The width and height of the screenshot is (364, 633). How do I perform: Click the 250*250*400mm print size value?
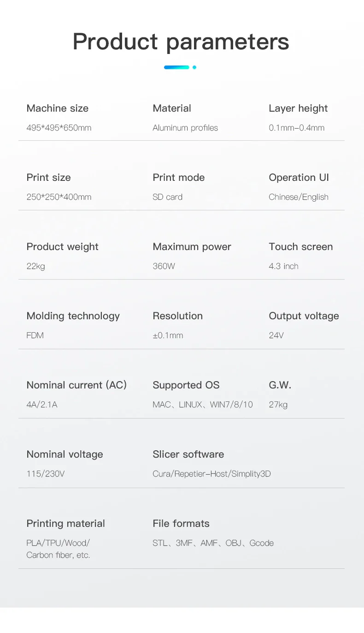pos(59,197)
